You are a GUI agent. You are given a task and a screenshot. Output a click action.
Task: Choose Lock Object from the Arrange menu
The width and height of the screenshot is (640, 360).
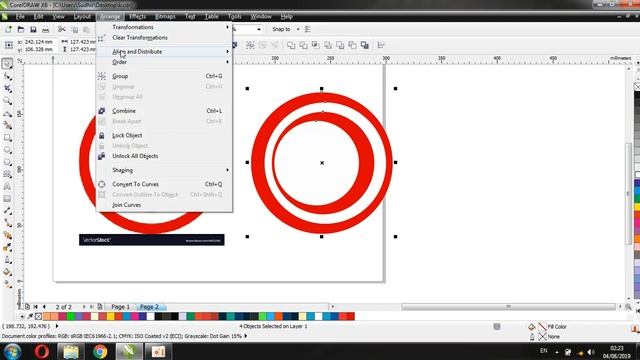click(164, 135)
